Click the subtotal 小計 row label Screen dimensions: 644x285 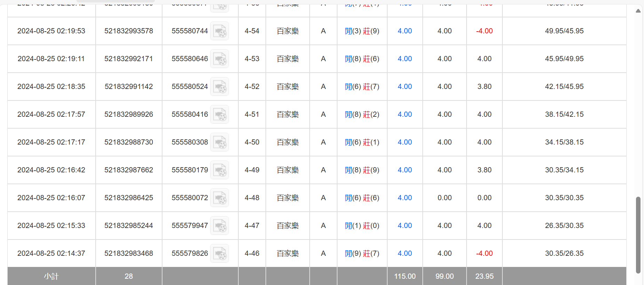pyautogui.click(x=51, y=276)
